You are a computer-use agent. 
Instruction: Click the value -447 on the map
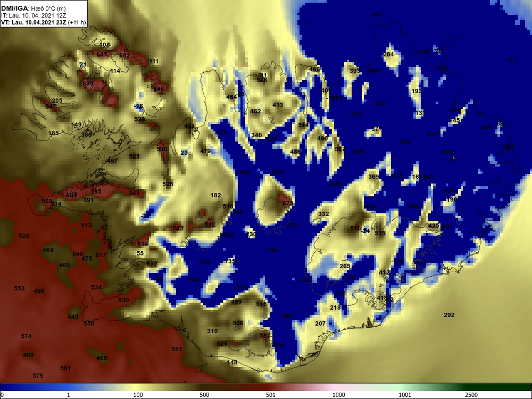coord(377,15)
